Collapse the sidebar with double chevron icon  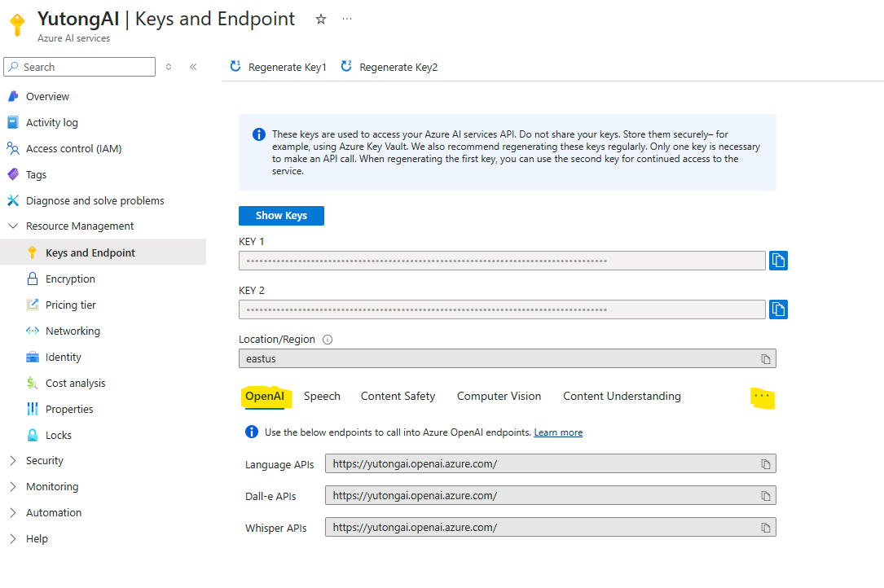pos(193,67)
